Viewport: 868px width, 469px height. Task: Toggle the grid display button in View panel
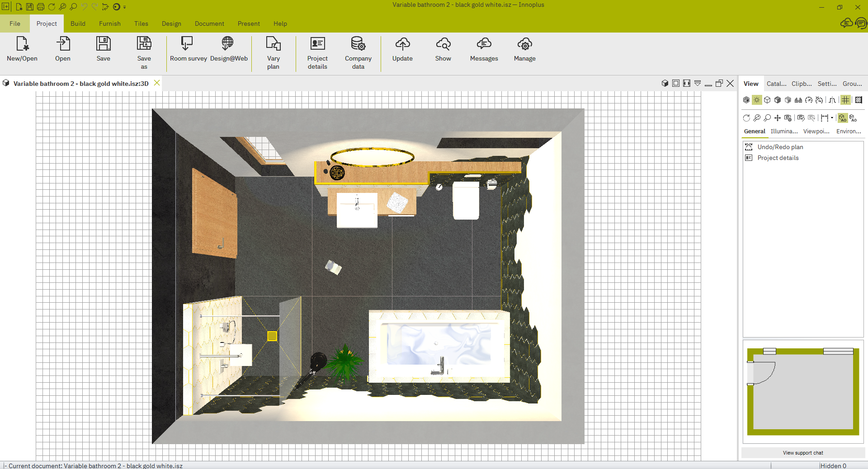(x=845, y=100)
